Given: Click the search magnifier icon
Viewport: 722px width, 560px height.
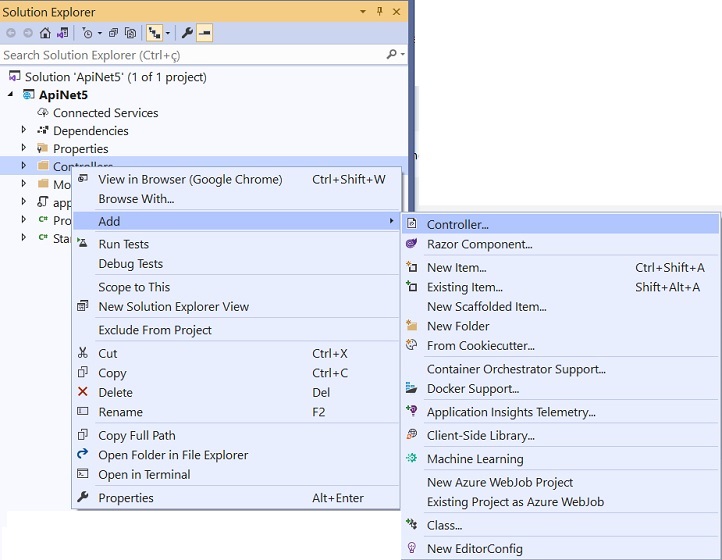Looking at the screenshot, I should tap(391, 54).
